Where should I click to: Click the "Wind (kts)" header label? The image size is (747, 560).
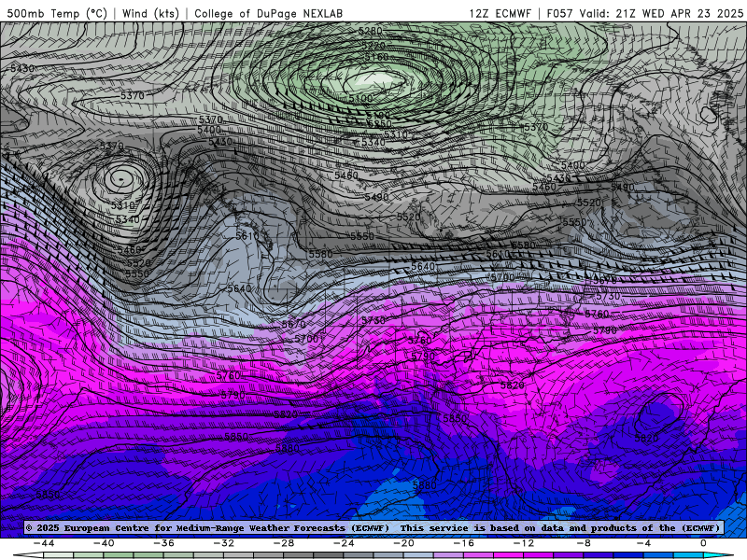[150, 13]
